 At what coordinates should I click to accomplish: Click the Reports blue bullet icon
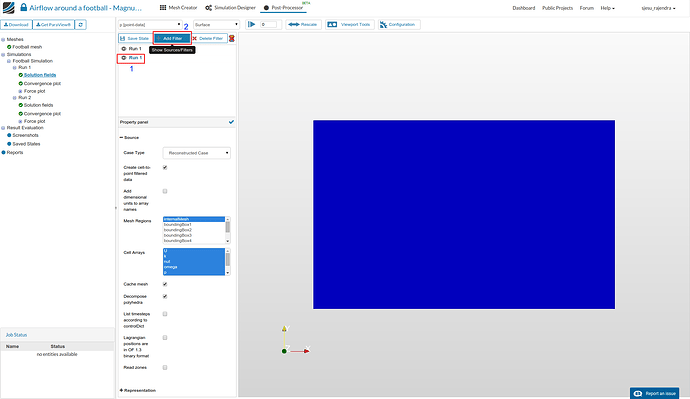click(4, 152)
